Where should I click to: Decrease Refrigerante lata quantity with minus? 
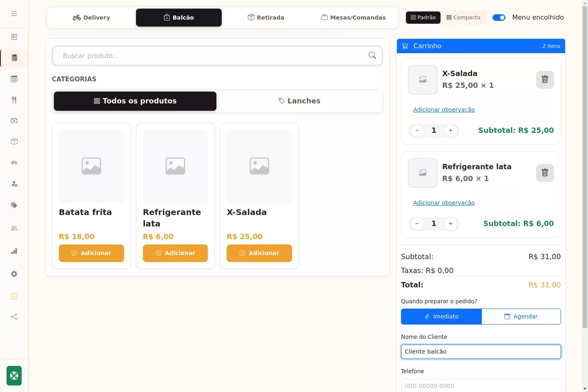(x=417, y=224)
